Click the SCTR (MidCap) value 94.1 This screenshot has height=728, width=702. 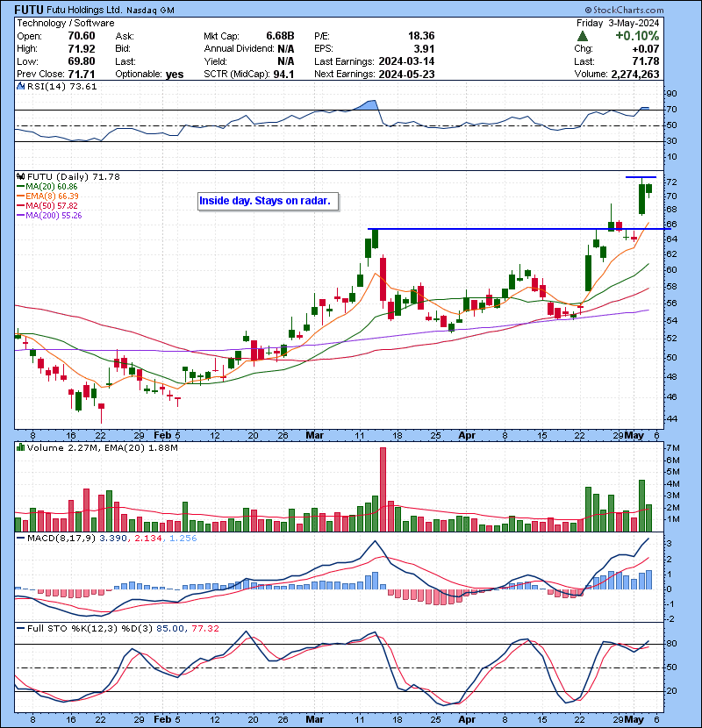click(x=283, y=74)
